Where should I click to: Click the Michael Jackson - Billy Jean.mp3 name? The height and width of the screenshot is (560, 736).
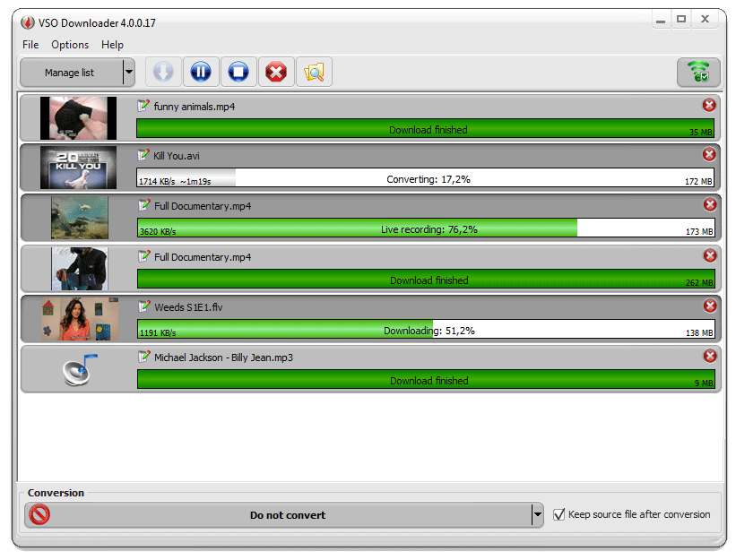click(223, 358)
